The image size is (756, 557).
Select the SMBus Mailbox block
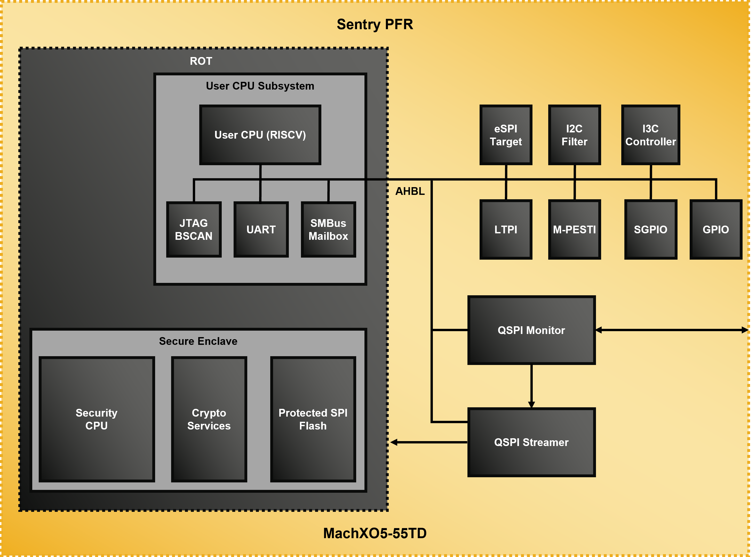328,230
